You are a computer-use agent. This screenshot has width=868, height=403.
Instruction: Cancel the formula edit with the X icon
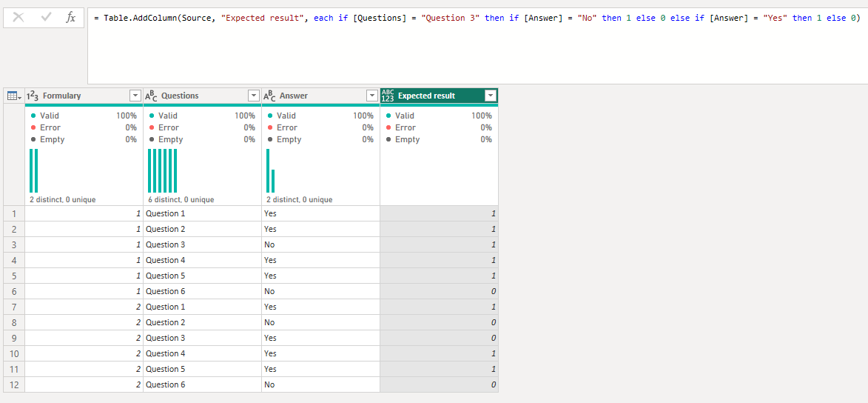pyautogui.click(x=18, y=17)
